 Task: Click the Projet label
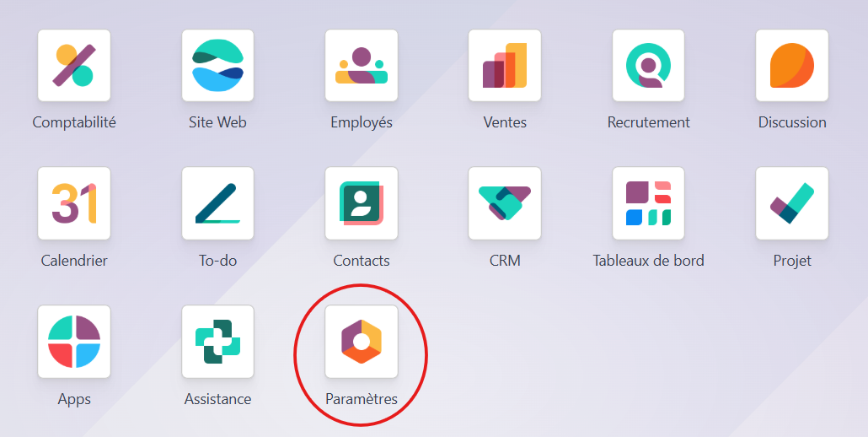click(792, 261)
